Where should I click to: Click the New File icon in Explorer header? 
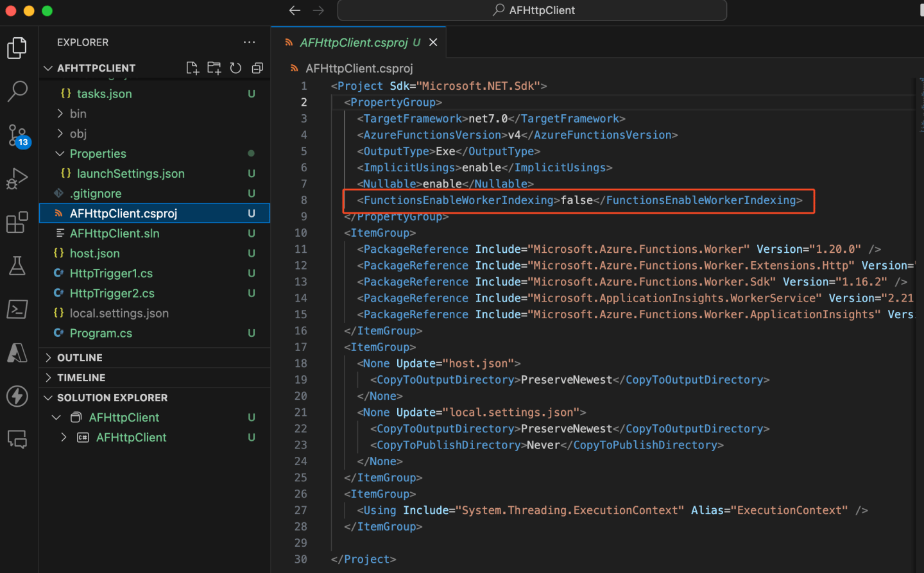click(192, 68)
